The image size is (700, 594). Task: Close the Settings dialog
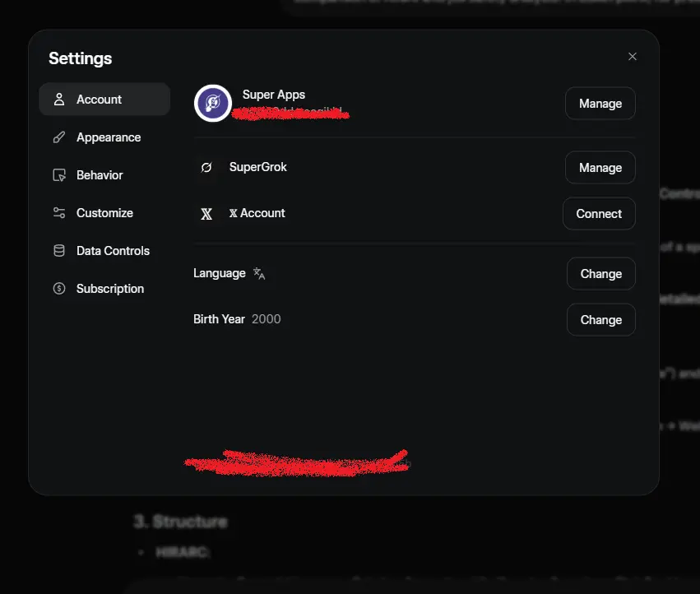633,56
